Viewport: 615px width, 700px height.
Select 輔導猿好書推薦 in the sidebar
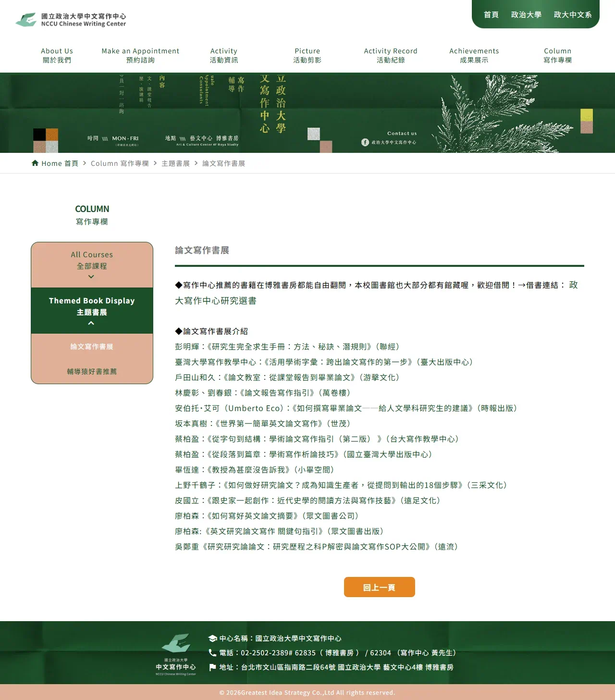[91, 371]
